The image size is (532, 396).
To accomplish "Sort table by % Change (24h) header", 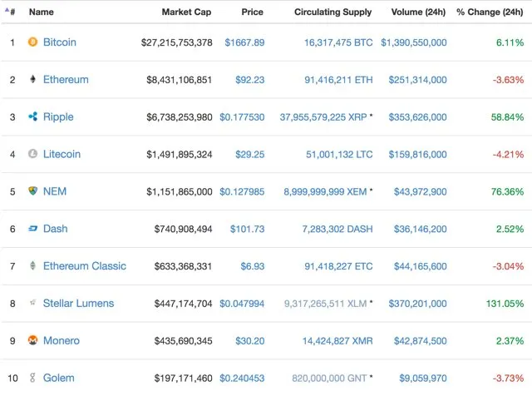I will pos(490,12).
